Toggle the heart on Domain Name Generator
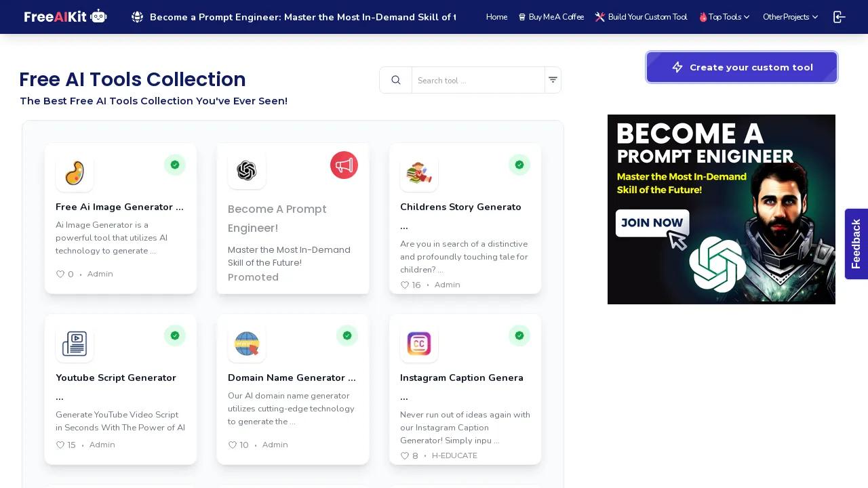This screenshot has height=488, width=868. click(x=233, y=445)
